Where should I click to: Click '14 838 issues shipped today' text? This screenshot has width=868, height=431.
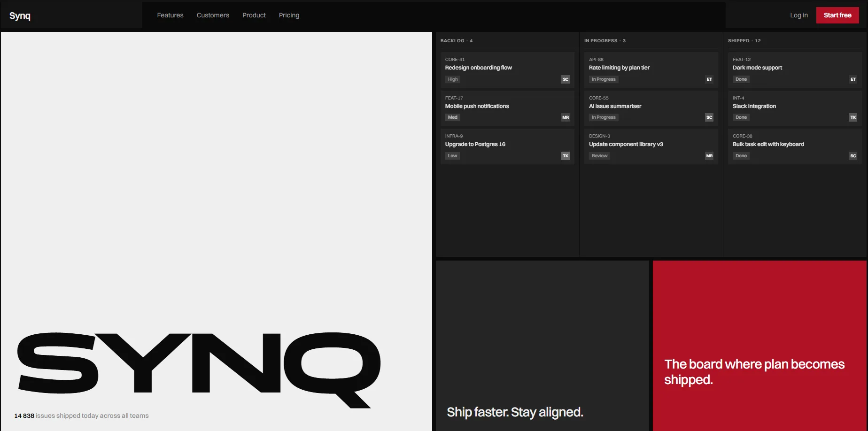click(x=81, y=416)
